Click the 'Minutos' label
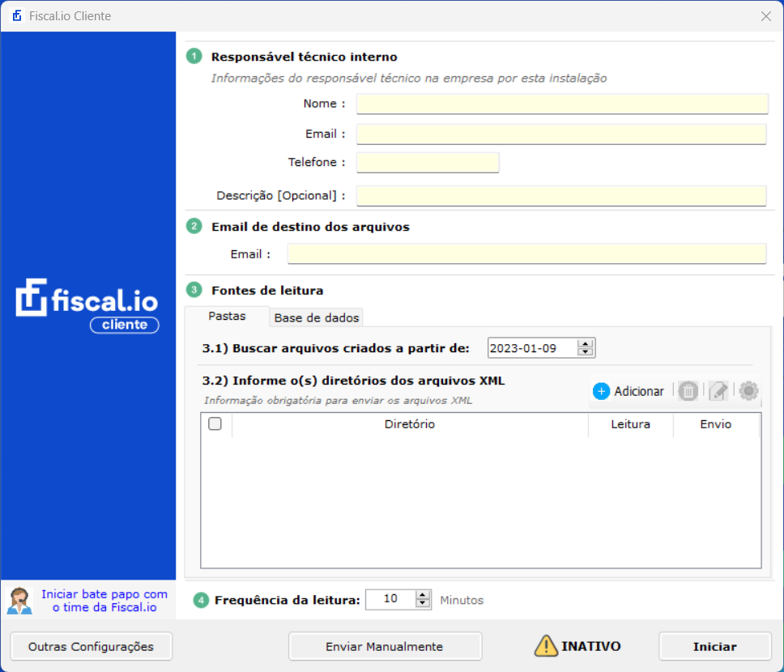Screen dimensions: 784x672 [x=462, y=600]
